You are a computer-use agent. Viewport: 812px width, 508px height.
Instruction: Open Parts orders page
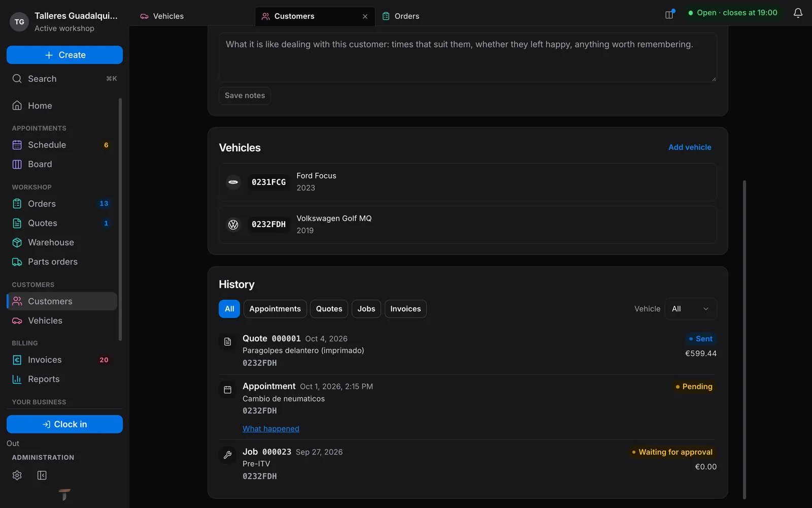[x=62, y=262]
